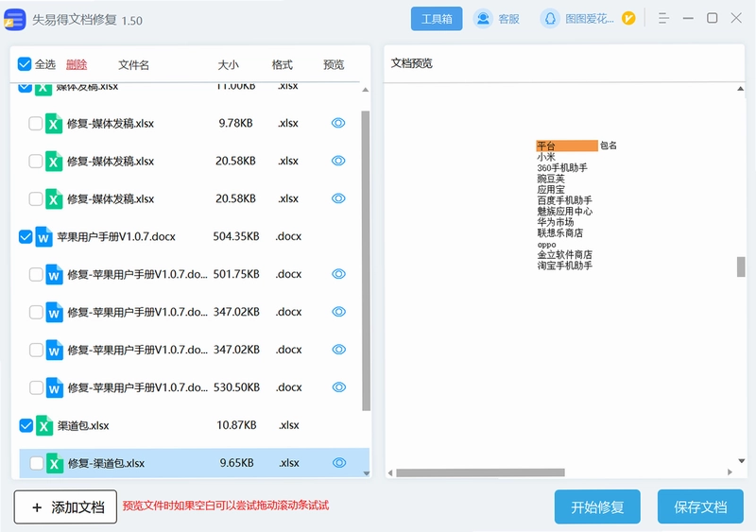Click Excel icon of 渠道包.xlsx

coord(43,425)
